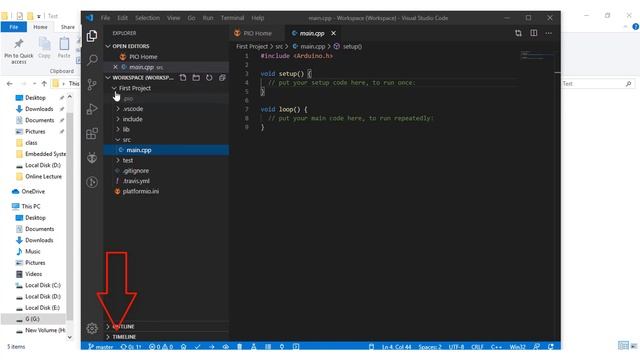Click File tab in File Explorer window
Image resolution: width=640 pixels, height=360 pixels.
(13, 27)
